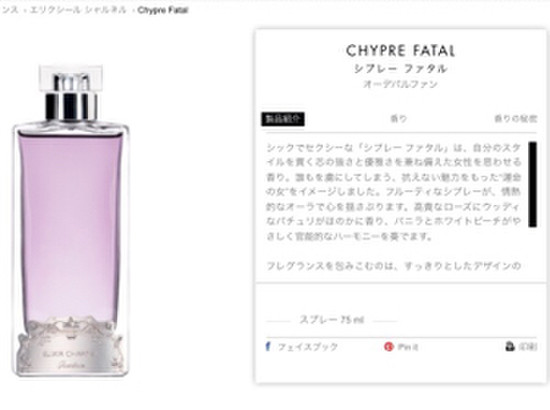Select the 製品紹介 tab
Screen dimensions: 550x410
(x=283, y=119)
